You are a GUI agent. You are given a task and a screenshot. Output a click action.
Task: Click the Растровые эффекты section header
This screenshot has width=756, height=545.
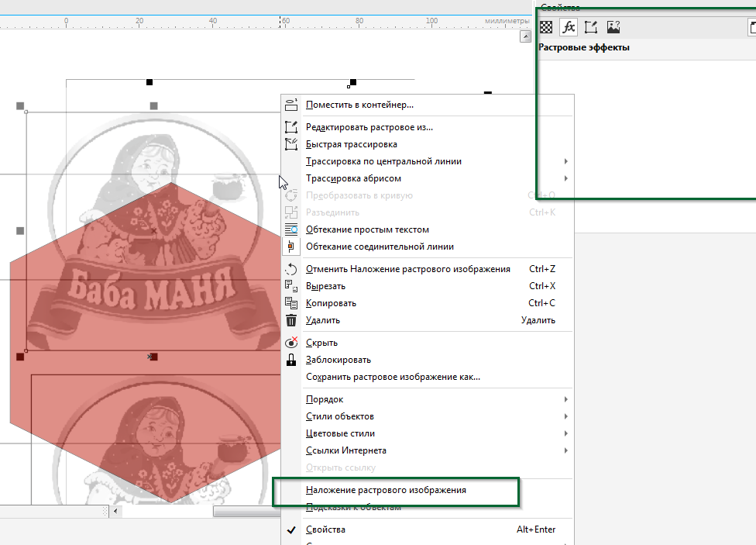click(583, 47)
